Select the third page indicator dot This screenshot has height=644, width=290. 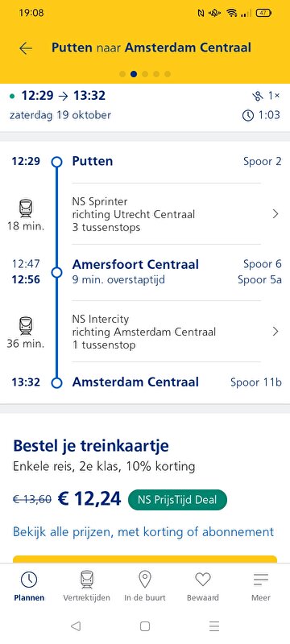[x=144, y=74]
